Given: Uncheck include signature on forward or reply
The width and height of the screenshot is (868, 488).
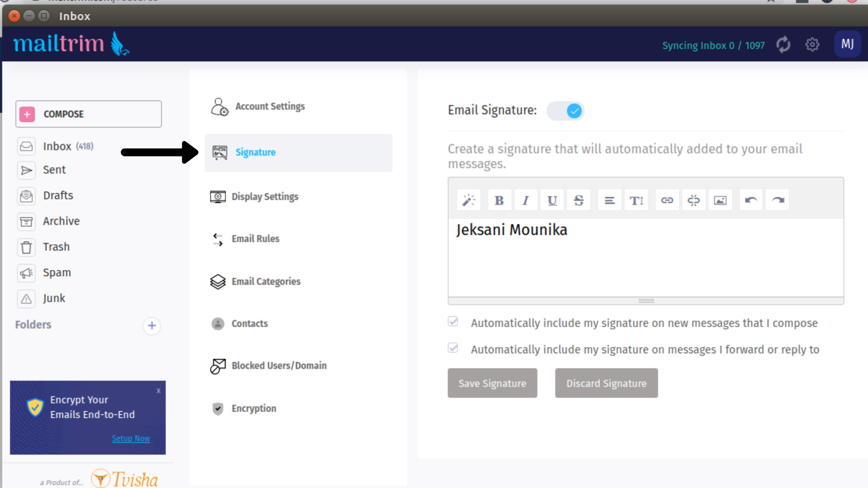Looking at the screenshot, I should 453,348.
